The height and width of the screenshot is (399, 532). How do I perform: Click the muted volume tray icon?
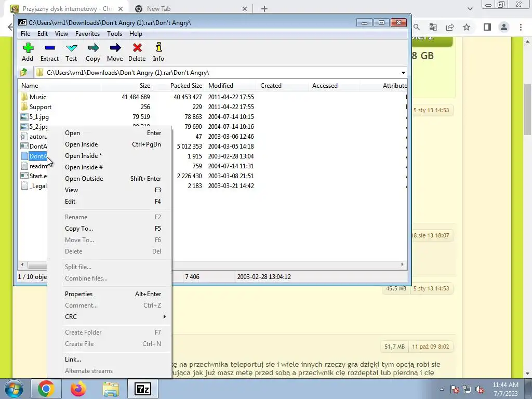click(480, 390)
